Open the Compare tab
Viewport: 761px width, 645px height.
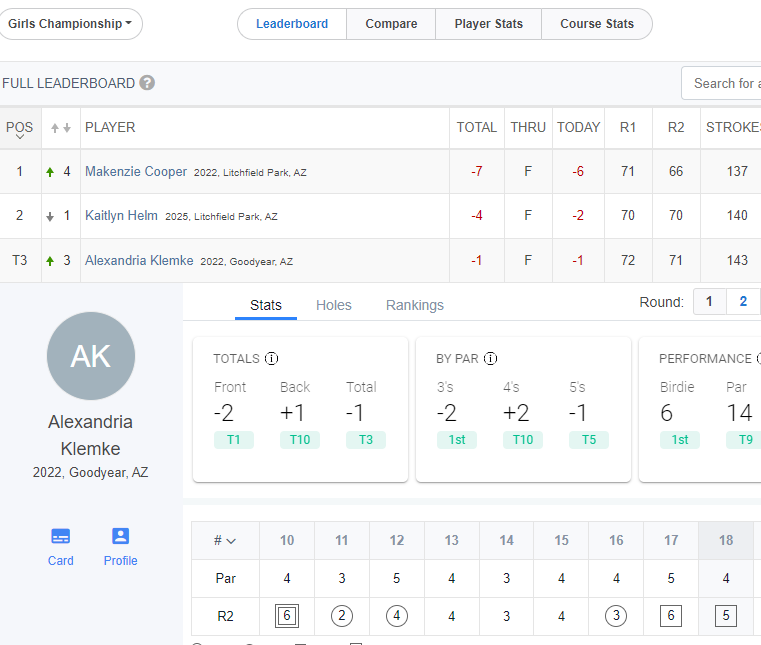tap(391, 24)
